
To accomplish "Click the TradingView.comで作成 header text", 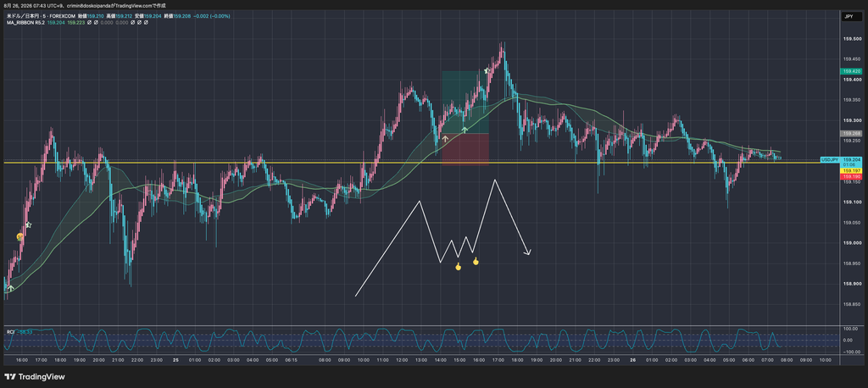I will point(140,5).
